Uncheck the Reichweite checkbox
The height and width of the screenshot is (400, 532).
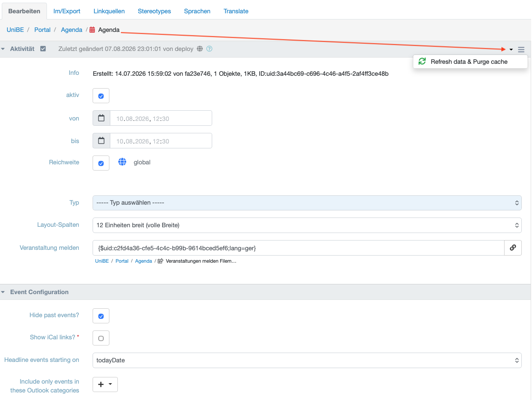tap(101, 163)
